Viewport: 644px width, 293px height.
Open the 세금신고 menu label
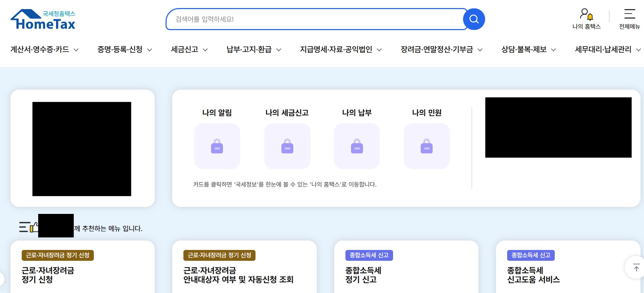[x=185, y=49]
